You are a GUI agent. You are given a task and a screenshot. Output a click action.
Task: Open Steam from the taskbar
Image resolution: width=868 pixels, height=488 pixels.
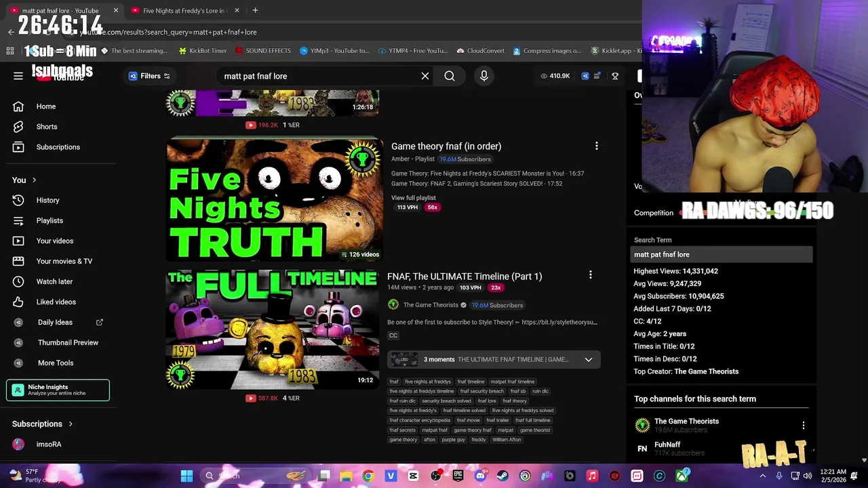(x=502, y=476)
